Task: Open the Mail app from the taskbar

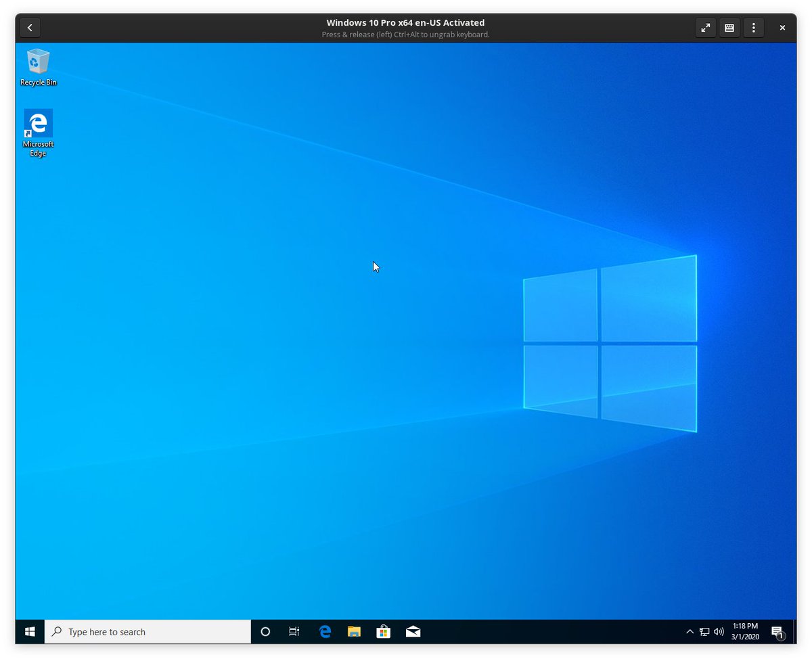Action: 413,632
